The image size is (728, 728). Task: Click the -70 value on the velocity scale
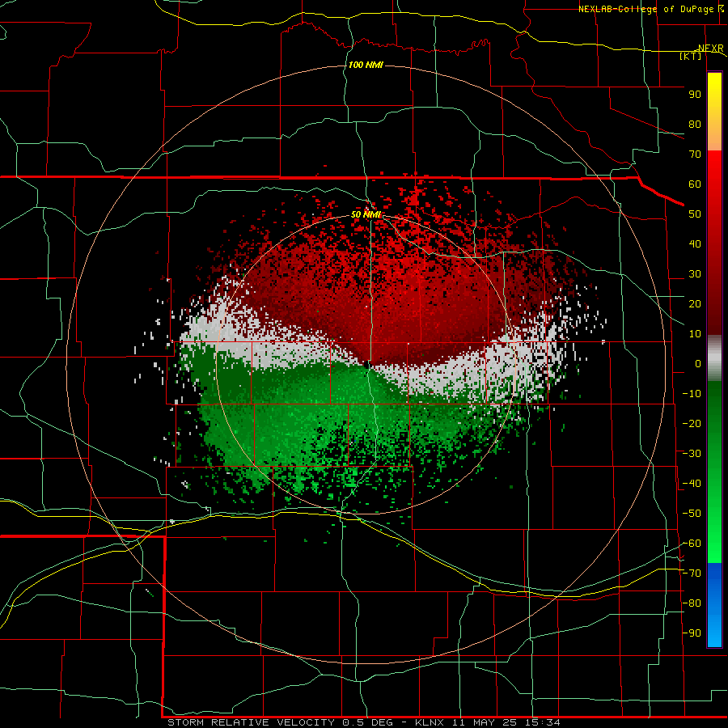692,574
